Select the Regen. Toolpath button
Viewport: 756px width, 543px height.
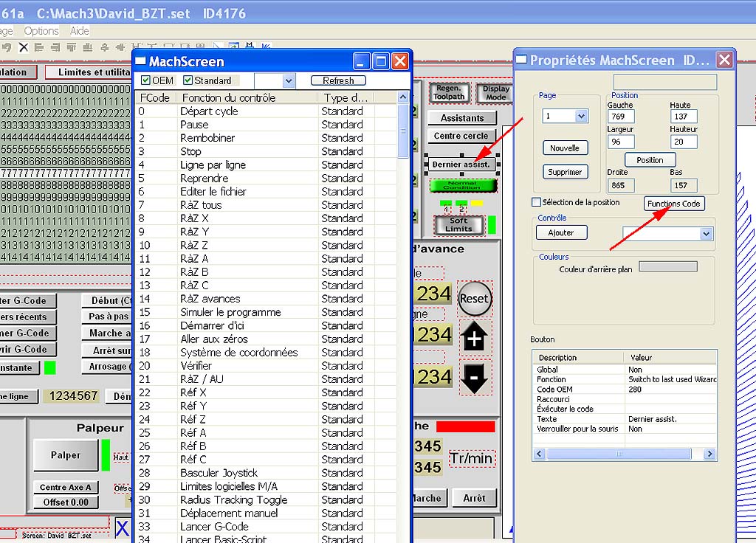click(449, 92)
